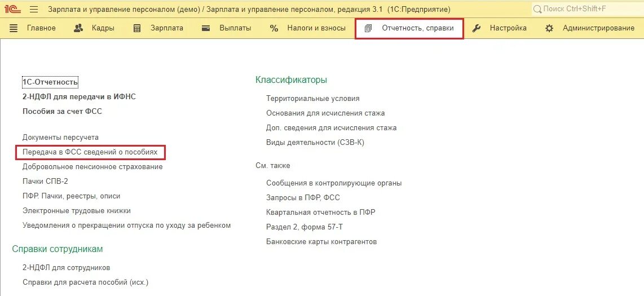Open 2-НДФЛ для передачи в ИФНС

point(79,97)
